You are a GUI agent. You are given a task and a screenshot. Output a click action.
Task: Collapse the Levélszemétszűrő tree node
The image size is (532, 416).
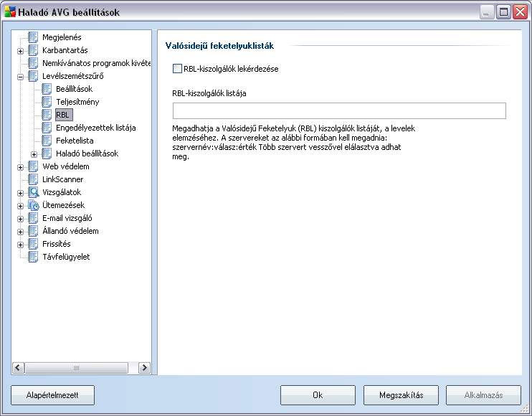click(x=20, y=77)
